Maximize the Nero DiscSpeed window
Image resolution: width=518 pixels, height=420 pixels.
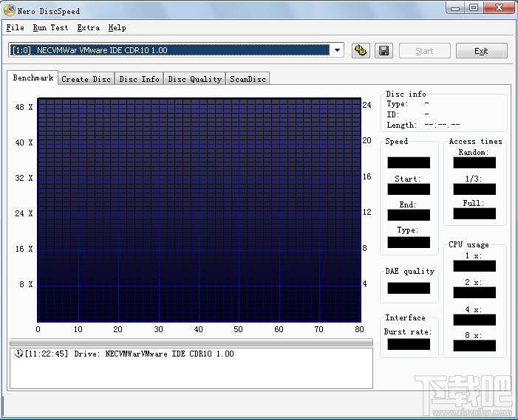[474, 8]
